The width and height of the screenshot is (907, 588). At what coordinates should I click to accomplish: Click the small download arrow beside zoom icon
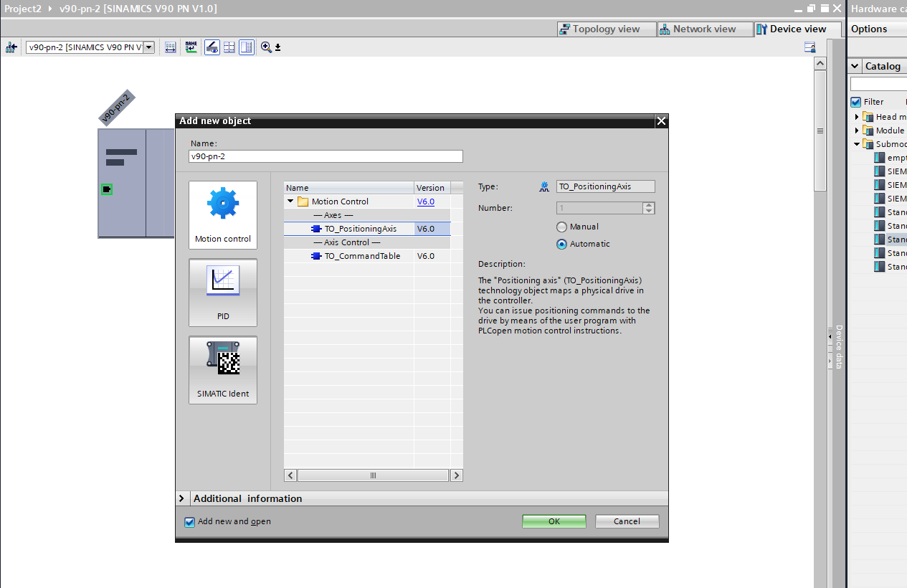(278, 48)
